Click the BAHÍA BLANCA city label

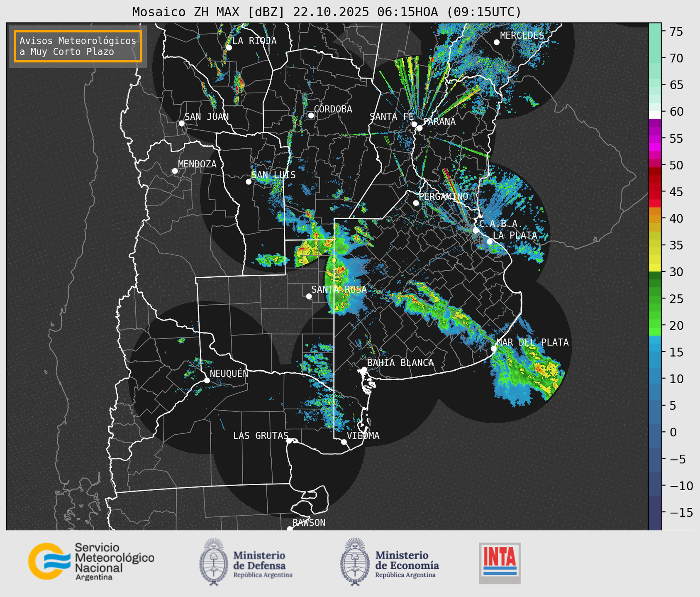tap(400, 363)
